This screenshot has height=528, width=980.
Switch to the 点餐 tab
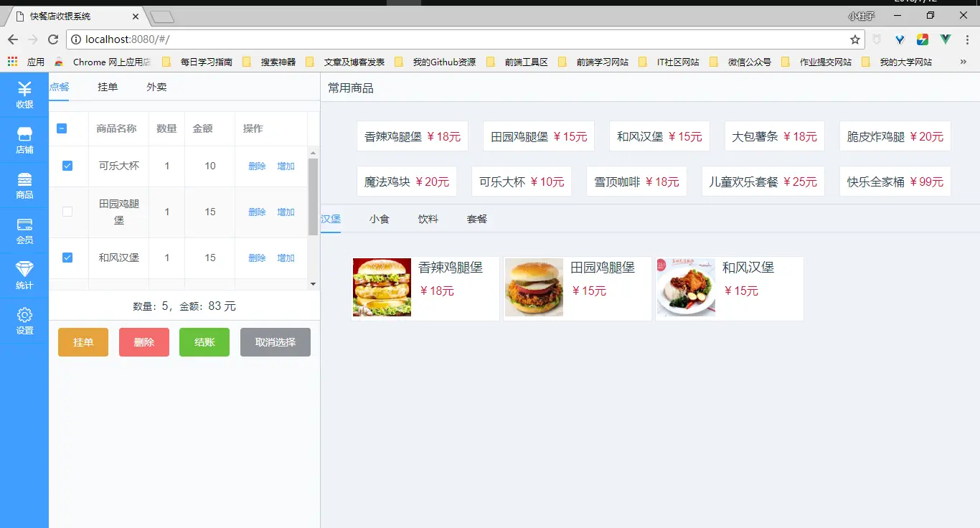point(59,87)
